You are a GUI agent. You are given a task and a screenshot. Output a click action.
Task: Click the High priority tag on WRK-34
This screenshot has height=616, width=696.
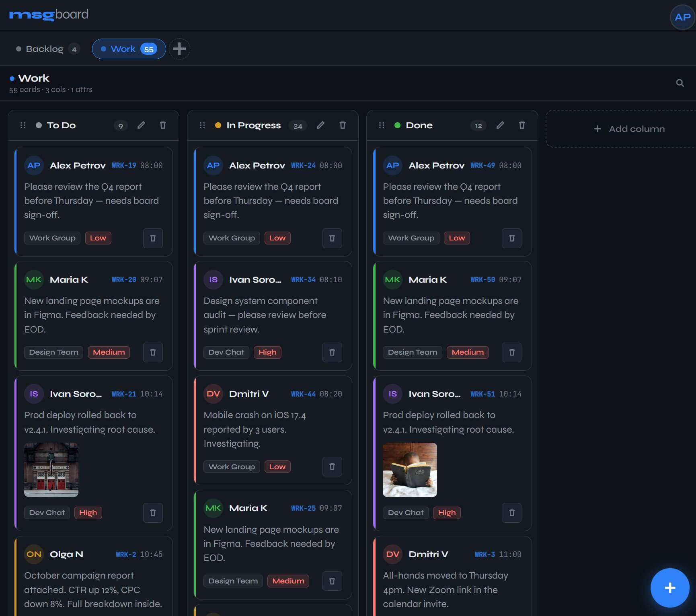pyautogui.click(x=267, y=352)
